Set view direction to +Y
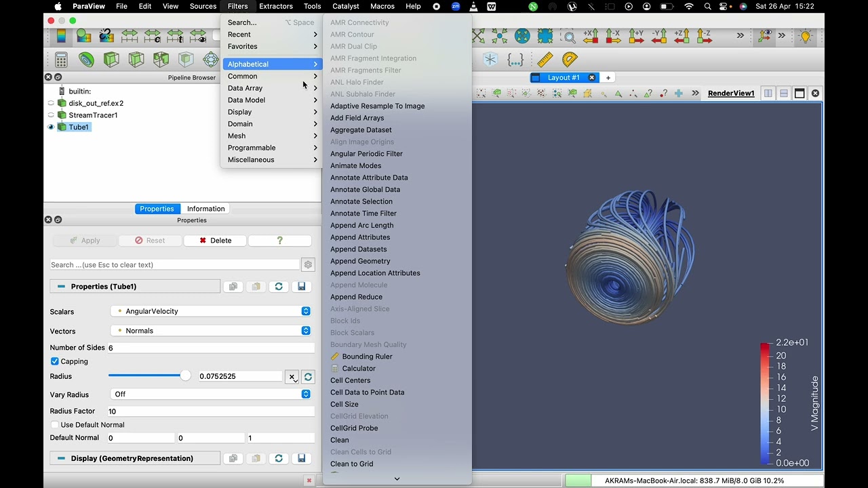This screenshot has height=488, width=868. (x=636, y=36)
